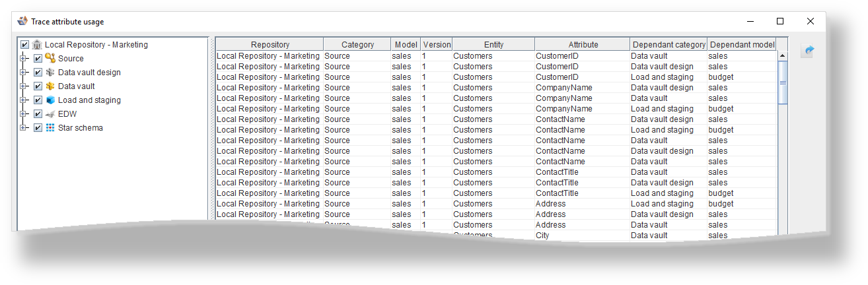Click the Data vault tree icon
868x285 pixels.
coord(50,86)
